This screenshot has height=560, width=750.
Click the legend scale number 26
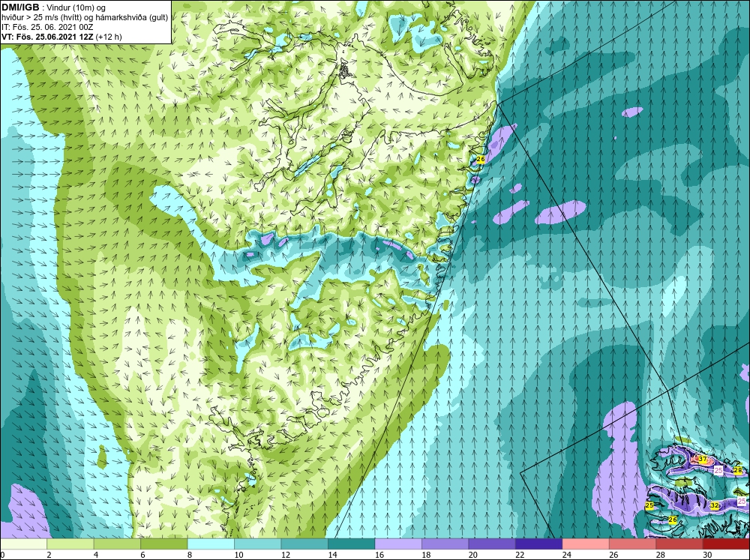(x=613, y=555)
